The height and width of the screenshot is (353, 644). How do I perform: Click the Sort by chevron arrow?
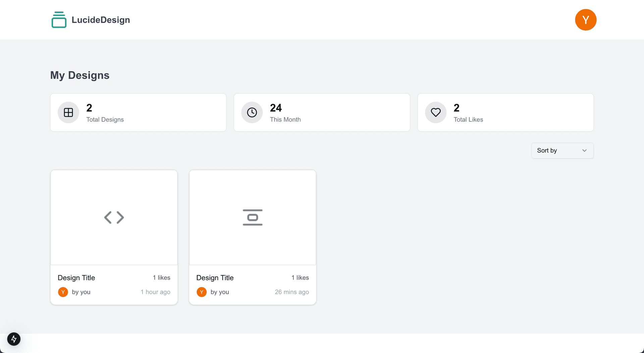click(584, 150)
